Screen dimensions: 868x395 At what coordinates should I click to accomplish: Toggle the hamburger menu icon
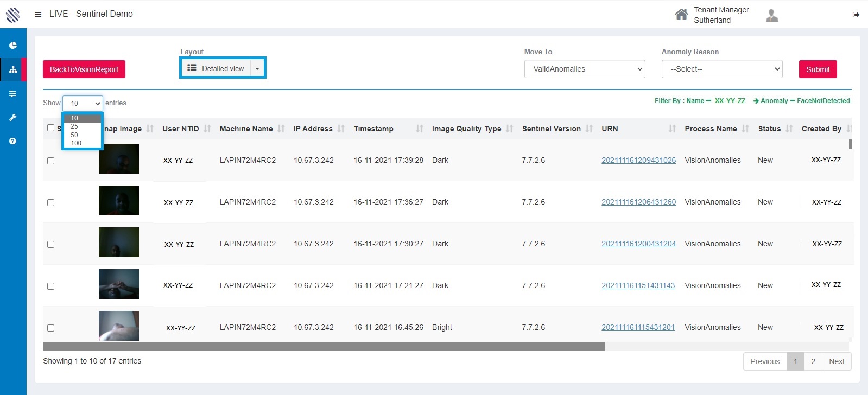[38, 15]
